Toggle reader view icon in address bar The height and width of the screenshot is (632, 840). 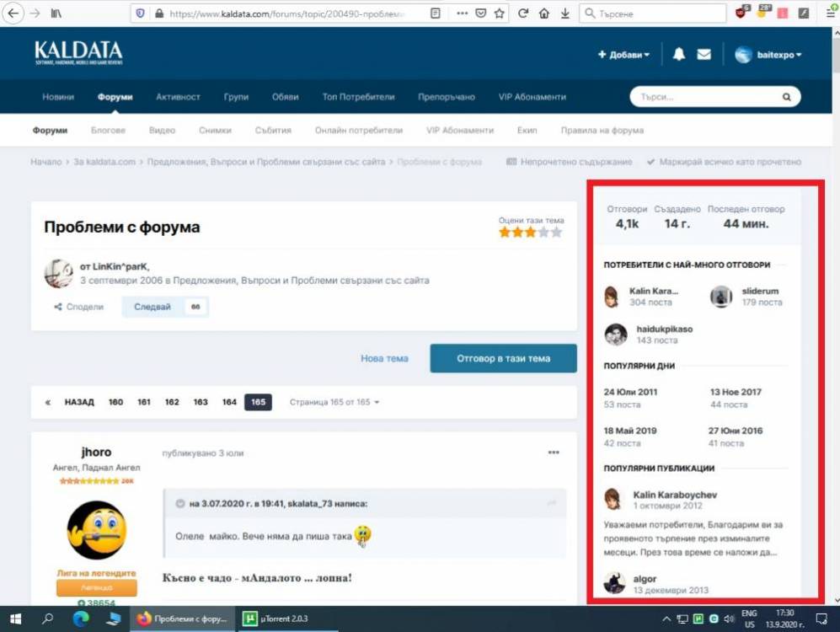click(x=436, y=13)
